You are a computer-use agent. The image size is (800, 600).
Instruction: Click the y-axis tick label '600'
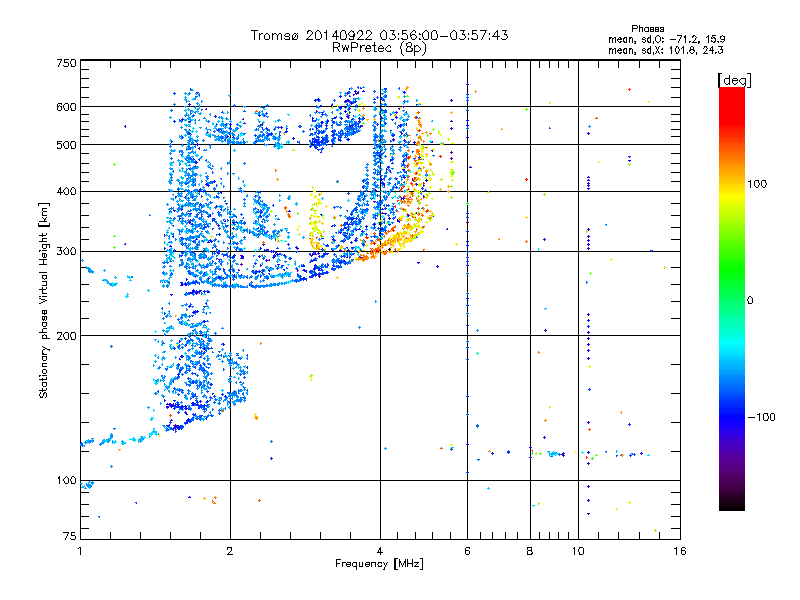[66, 107]
